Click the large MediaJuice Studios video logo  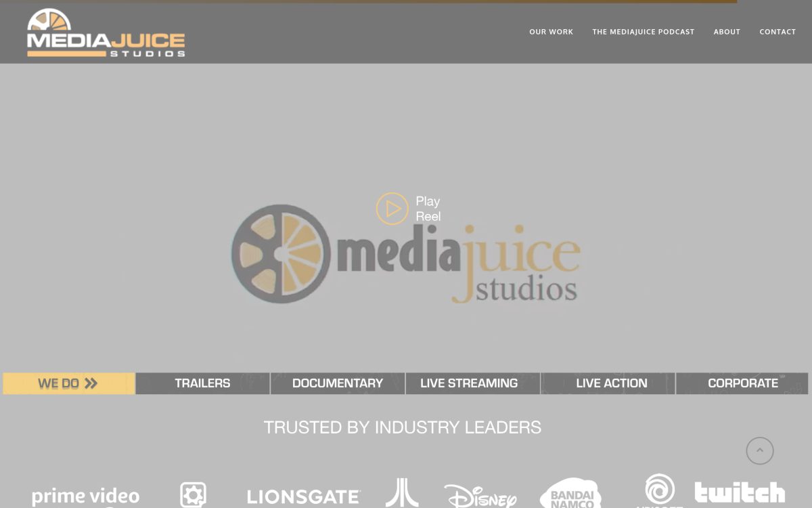tap(406, 254)
